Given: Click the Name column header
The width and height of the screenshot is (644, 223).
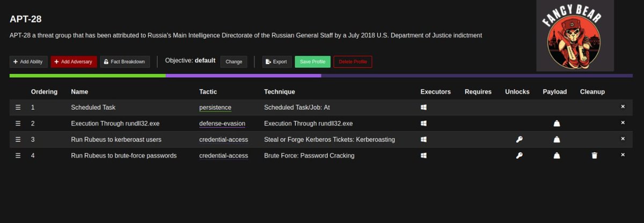Looking at the screenshot, I should click(x=79, y=92).
